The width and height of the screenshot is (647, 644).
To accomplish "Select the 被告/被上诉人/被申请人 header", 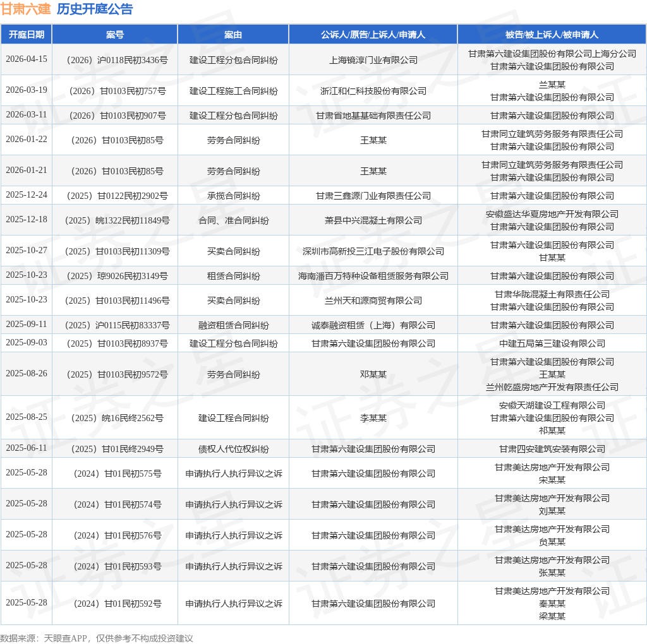I will click(552, 35).
